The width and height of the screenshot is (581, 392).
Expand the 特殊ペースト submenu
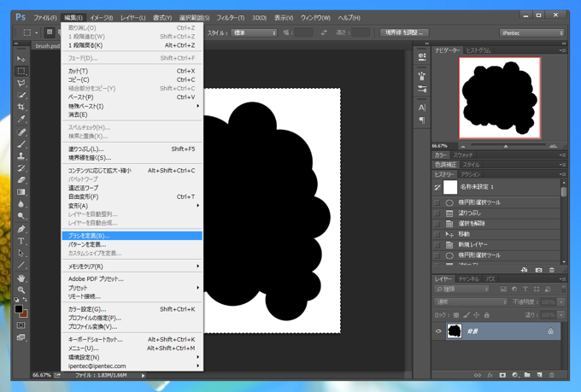pos(132,106)
